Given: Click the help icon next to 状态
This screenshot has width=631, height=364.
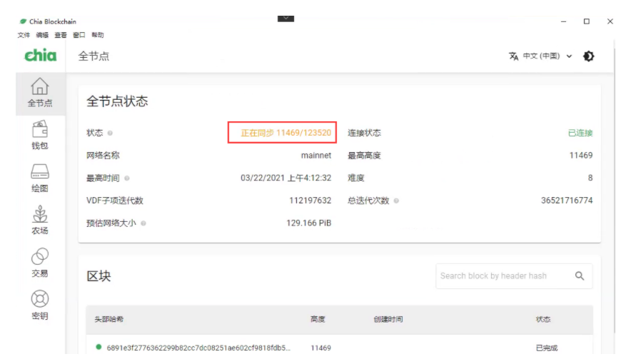Looking at the screenshot, I should tap(110, 133).
